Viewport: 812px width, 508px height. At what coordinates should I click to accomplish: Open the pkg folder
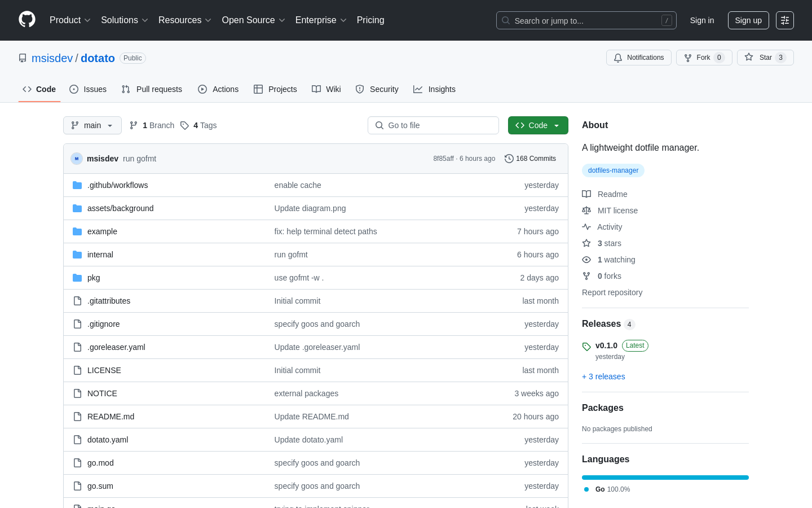pos(94,278)
